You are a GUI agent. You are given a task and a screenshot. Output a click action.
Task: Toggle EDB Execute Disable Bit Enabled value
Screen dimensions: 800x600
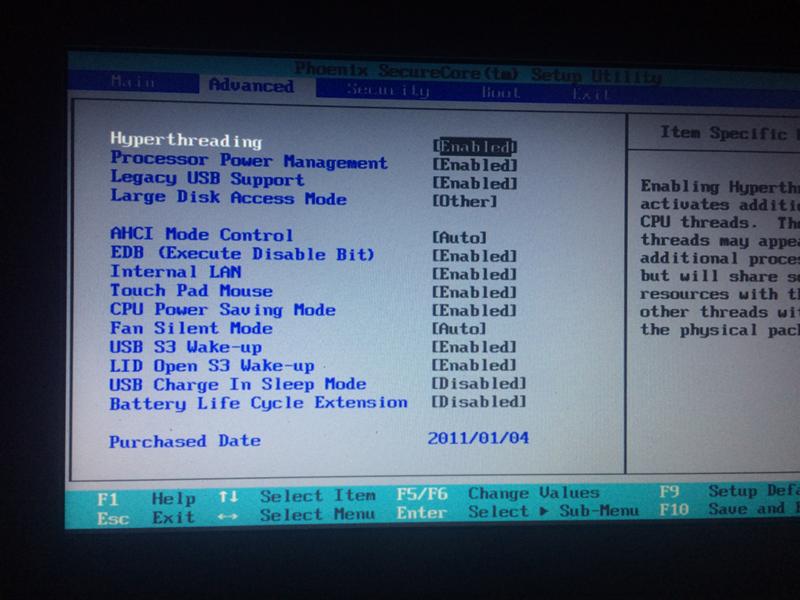pyautogui.click(x=475, y=256)
